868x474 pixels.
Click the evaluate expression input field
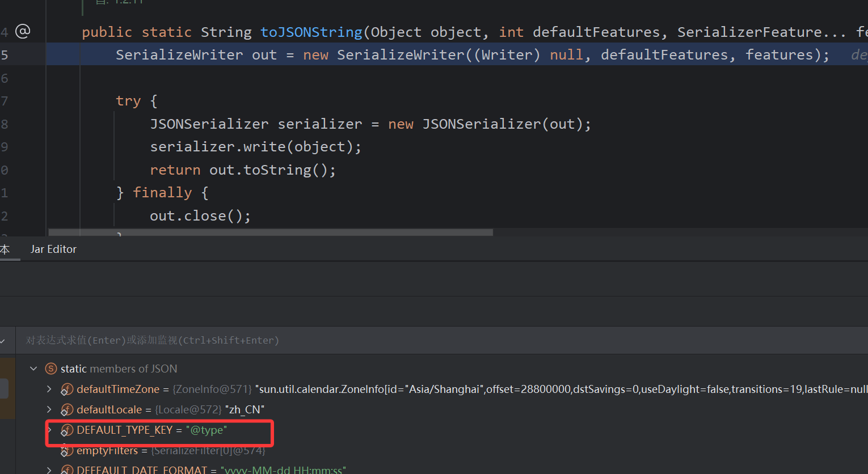(397, 340)
